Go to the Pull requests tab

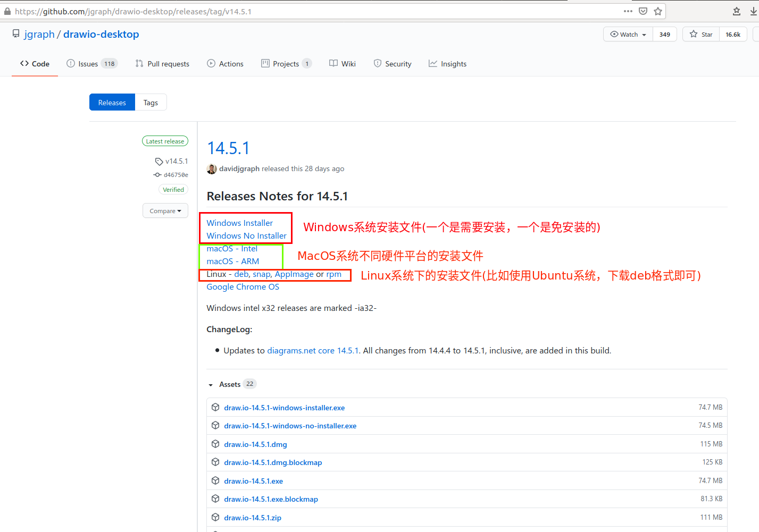pyautogui.click(x=162, y=64)
